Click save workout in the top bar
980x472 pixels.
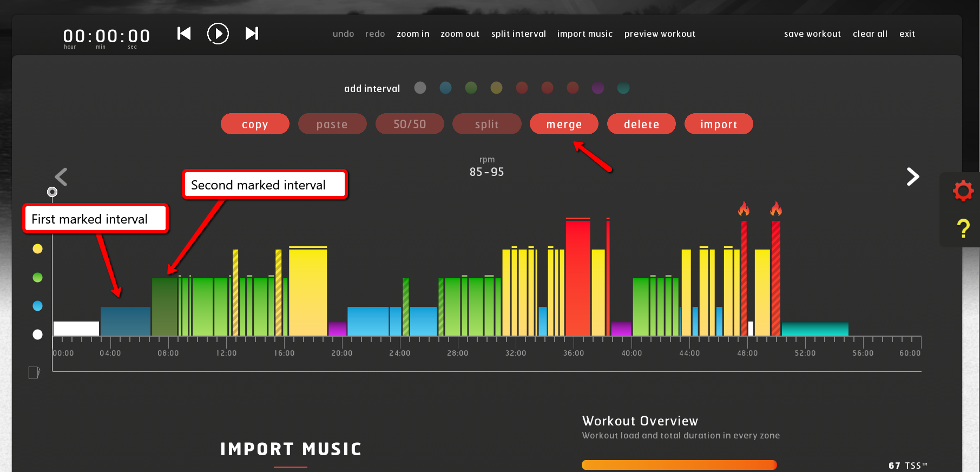tap(812, 34)
